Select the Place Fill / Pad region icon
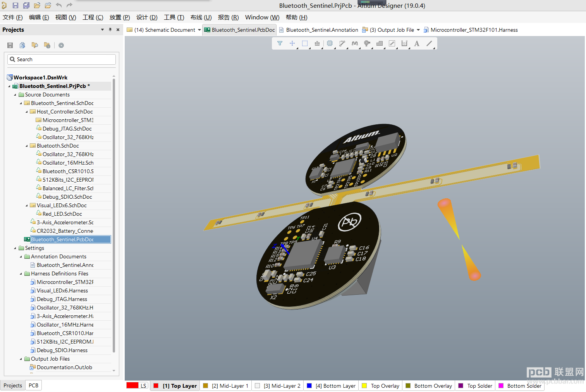 pos(392,43)
